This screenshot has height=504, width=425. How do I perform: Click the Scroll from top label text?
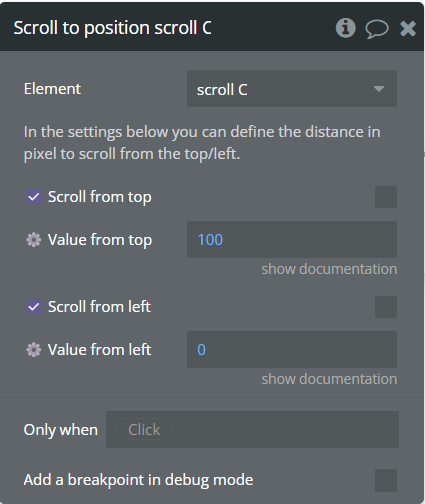(100, 197)
